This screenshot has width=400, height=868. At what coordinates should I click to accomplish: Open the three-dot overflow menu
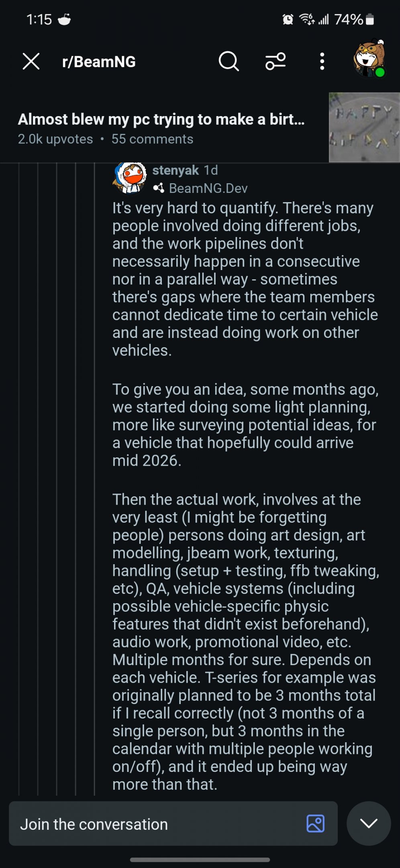point(322,61)
